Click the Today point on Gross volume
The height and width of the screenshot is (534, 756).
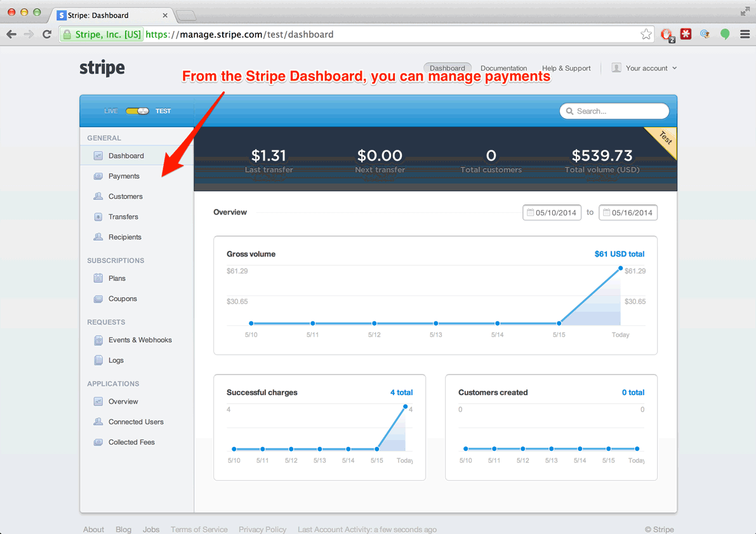[x=621, y=268]
